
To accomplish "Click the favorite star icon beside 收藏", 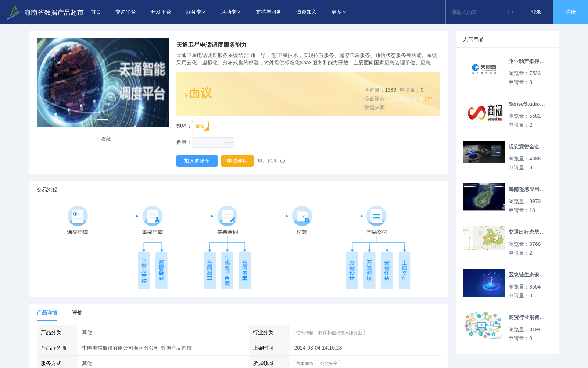I will (98, 139).
